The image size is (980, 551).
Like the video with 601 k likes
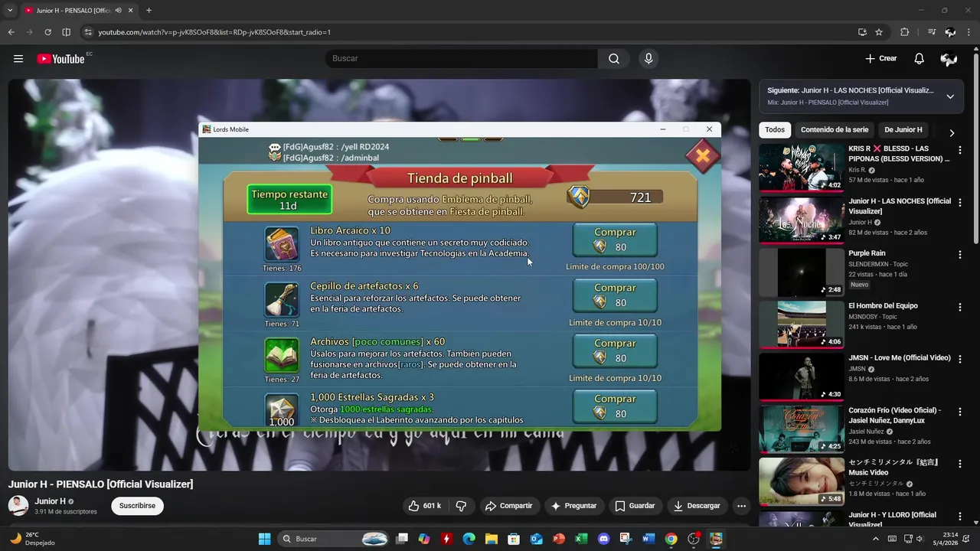425,506
